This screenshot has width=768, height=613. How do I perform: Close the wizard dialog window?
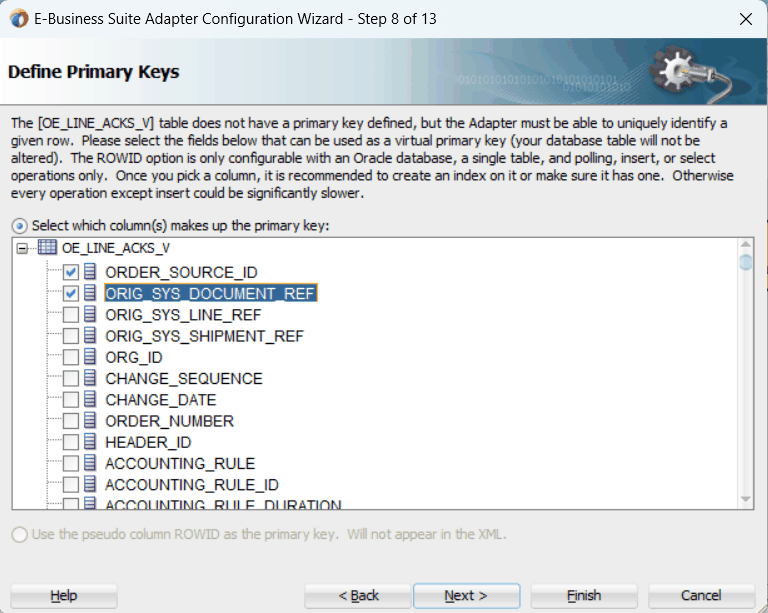coord(745,19)
